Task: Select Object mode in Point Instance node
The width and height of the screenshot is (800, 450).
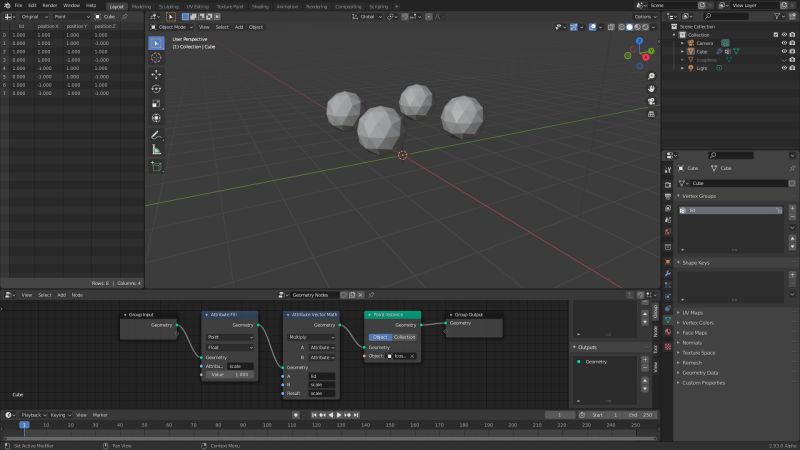Action: 380,337
